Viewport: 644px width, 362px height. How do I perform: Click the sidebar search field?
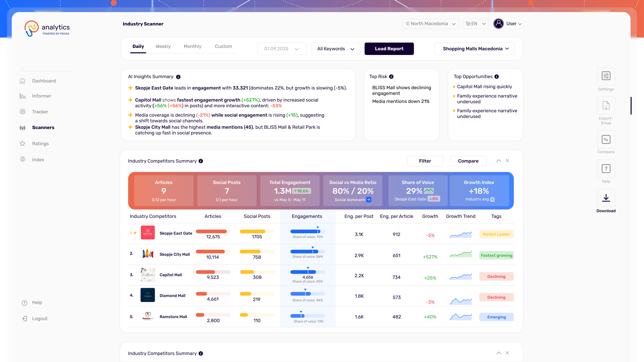point(46,68)
